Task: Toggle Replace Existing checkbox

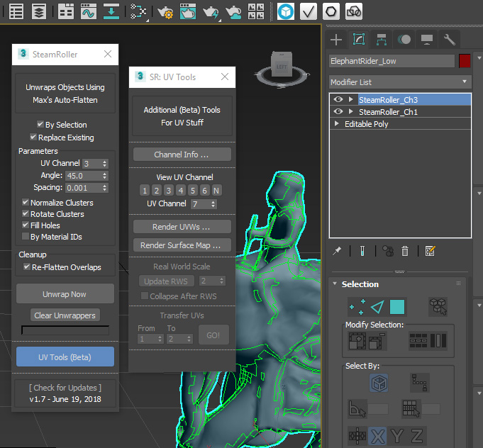Action: coord(33,137)
